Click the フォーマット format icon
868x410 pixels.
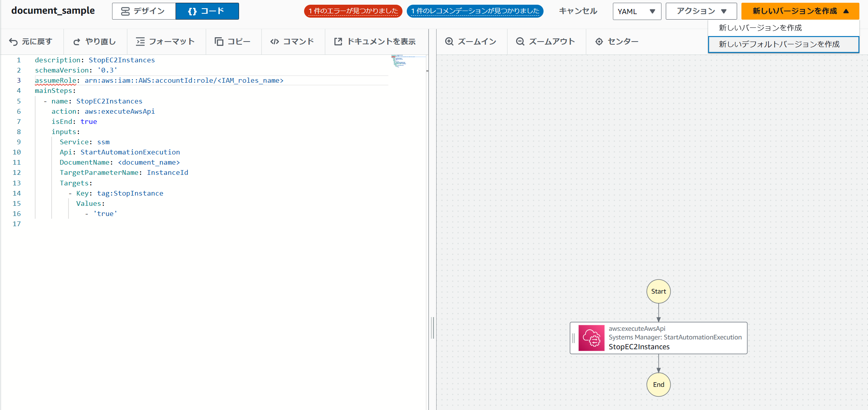pyautogui.click(x=140, y=42)
